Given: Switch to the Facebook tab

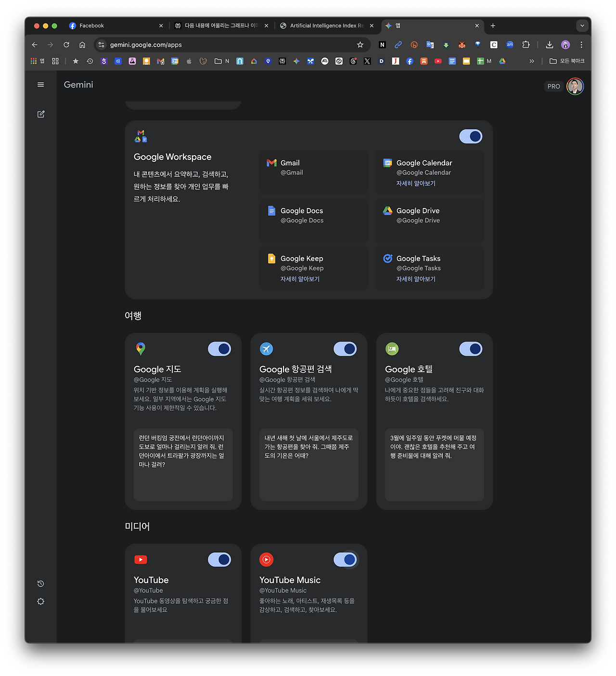Looking at the screenshot, I should [x=115, y=26].
